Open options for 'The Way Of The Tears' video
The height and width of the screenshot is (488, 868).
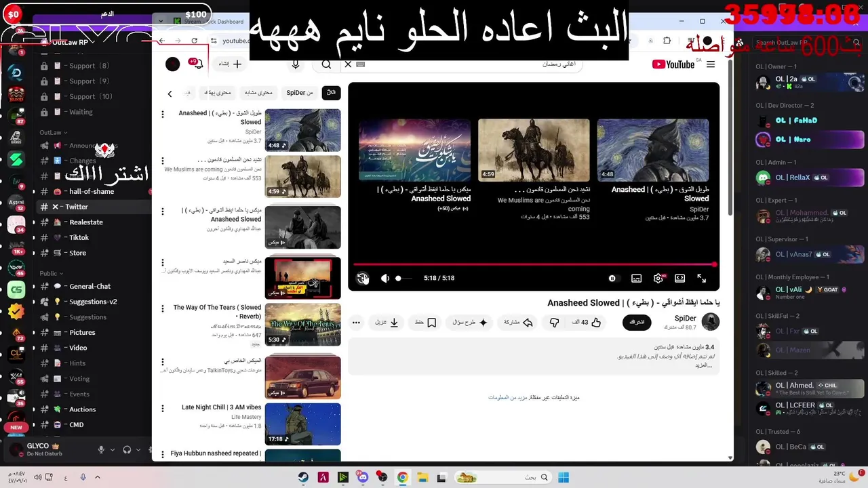(162, 308)
